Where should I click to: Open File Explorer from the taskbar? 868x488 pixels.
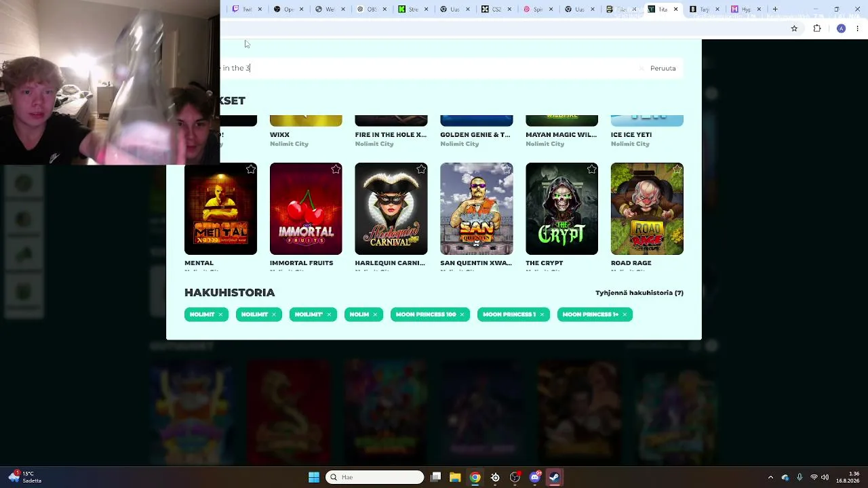pos(455,477)
